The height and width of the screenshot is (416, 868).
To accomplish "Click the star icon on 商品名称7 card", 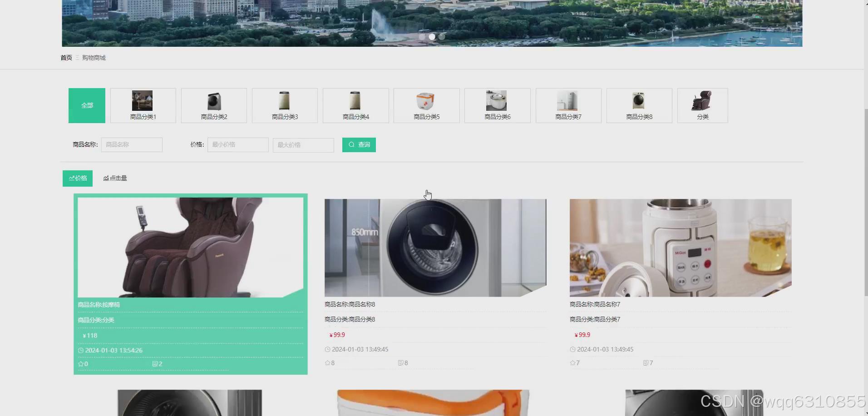I will 572,363.
